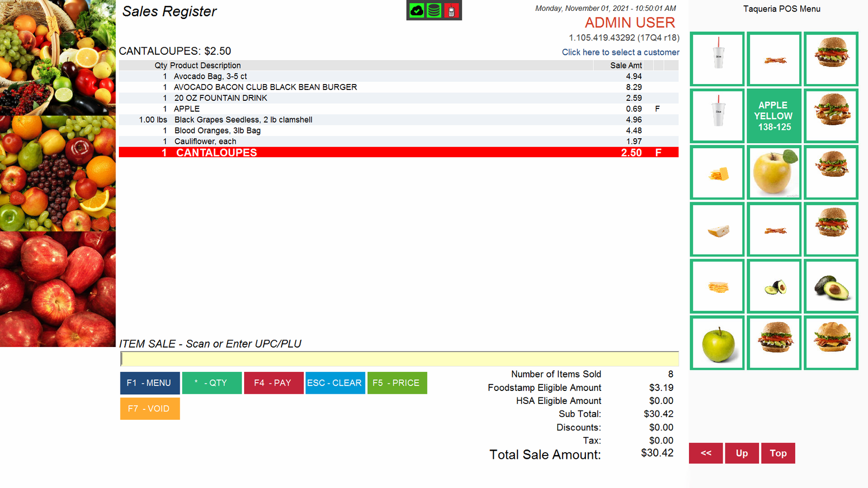Open the menu with F1 - MENU
The image size is (868, 488).
click(x=150, y=383)
